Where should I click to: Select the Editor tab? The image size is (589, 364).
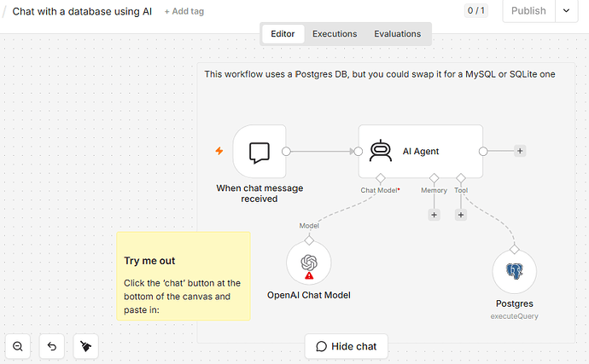pos(283,34)
